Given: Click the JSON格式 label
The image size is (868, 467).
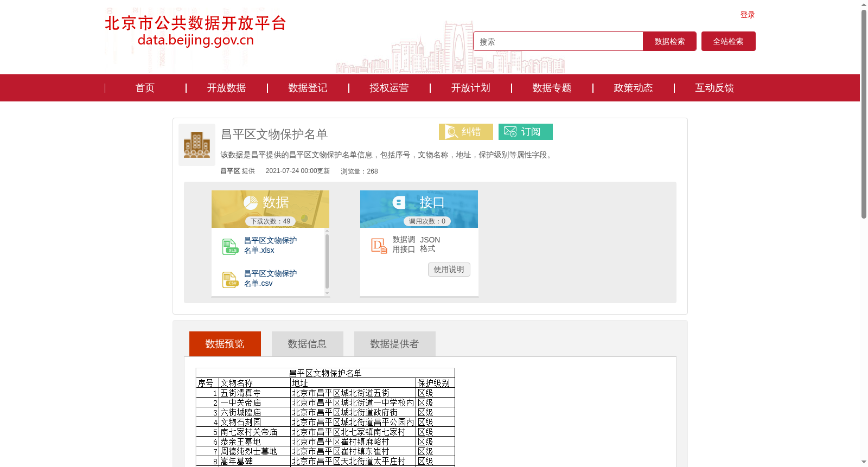Looking at the screenshot, I should pos(430,244).
